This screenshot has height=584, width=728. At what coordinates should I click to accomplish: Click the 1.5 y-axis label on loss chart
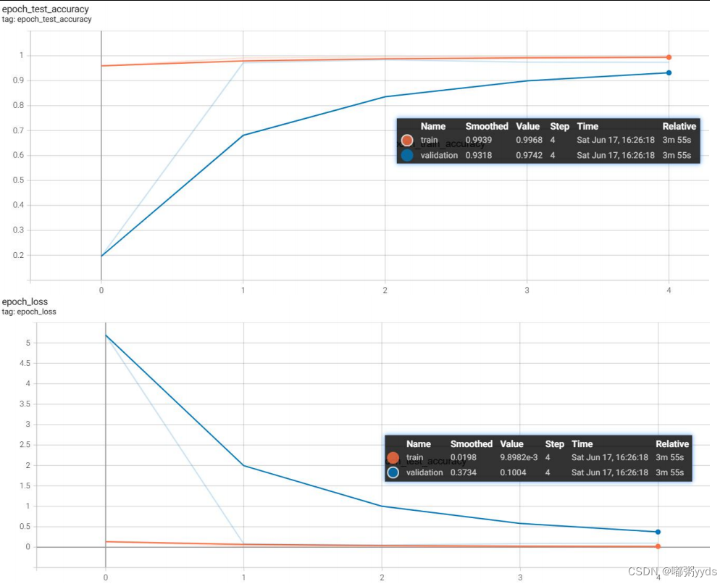[25, 485]
